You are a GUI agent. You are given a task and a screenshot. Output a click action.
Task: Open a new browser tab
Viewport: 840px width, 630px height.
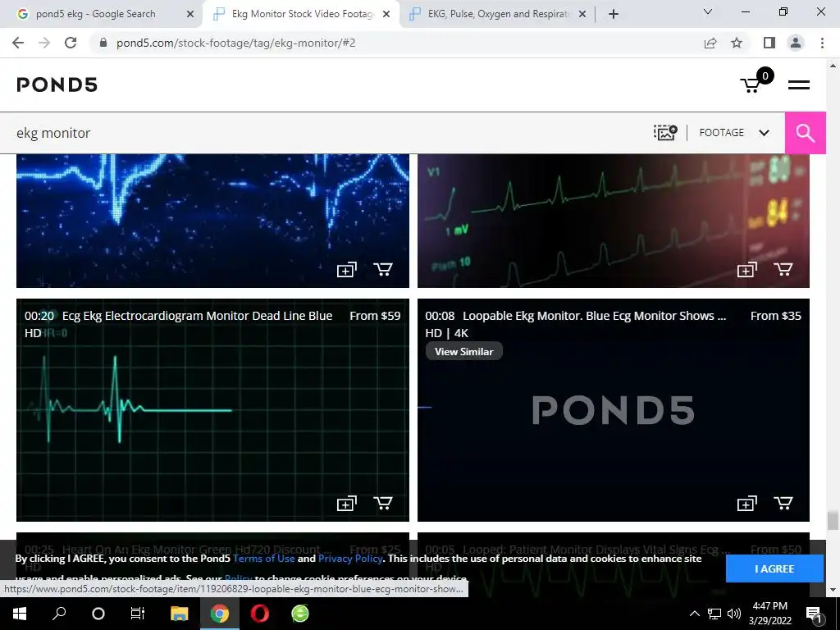[x=614, y=15]
